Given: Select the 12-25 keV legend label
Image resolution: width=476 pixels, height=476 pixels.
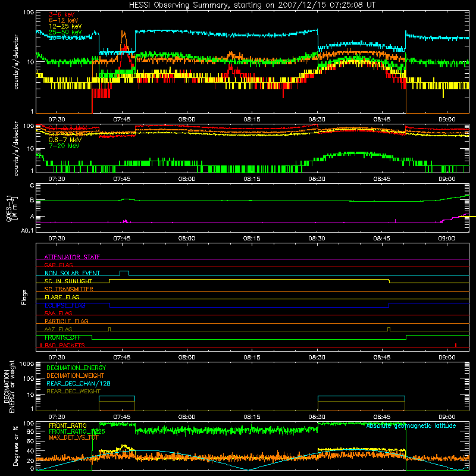Looking at the screenshot, I should [x=65, y=26].
